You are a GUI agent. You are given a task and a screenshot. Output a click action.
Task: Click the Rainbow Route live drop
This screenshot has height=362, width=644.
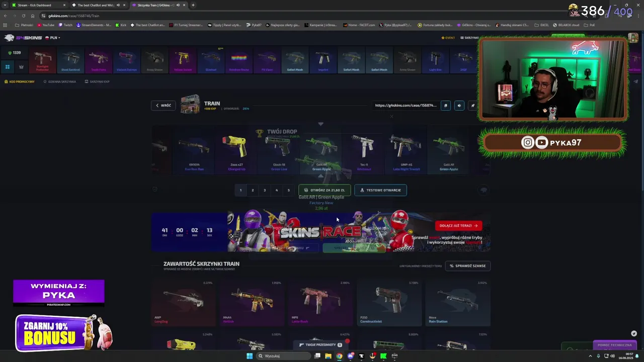point(239,60)
